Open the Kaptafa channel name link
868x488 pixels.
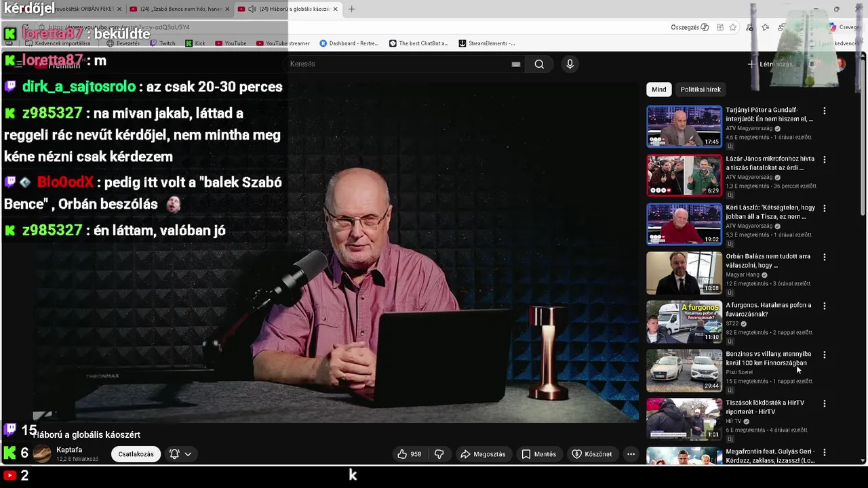click(x=69, y=450)
